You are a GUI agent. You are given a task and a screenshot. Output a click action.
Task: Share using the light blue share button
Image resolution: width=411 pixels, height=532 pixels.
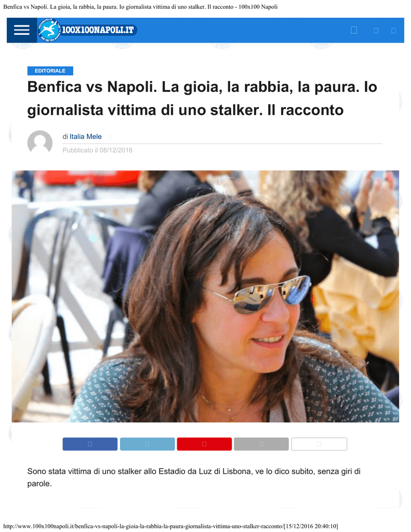[x=147, y=444]
